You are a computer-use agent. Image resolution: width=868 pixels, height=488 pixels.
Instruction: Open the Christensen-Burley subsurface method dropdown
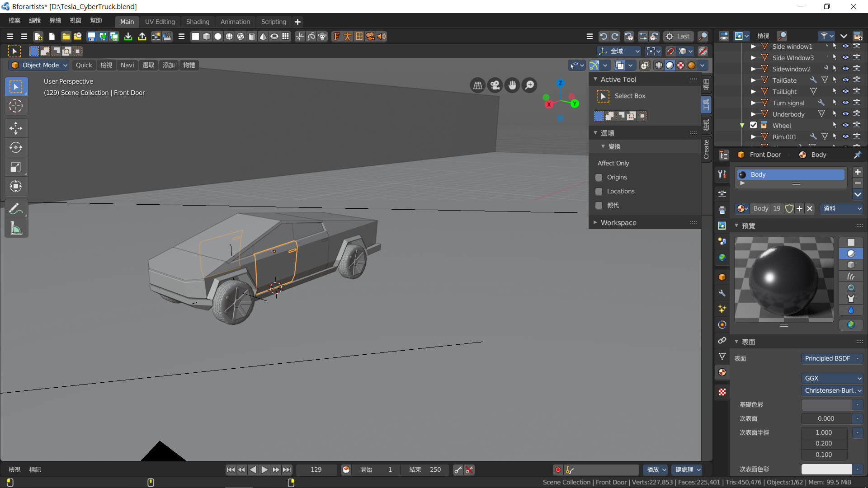(x=832, y=390)
